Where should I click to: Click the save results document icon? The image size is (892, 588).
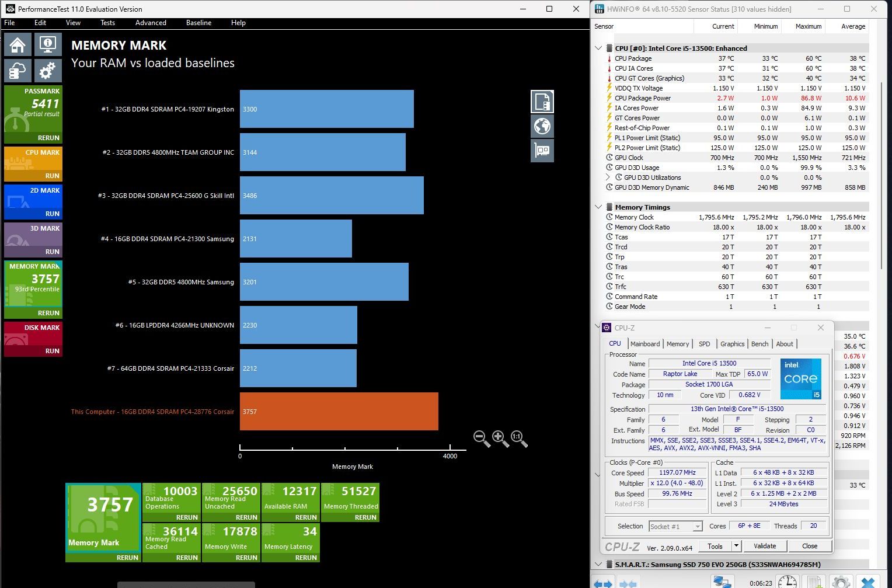coord(542,102)
